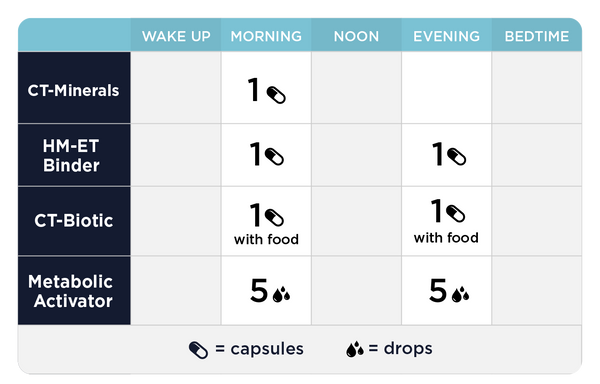This screenshot has width=600, height=384.
Task: Click the CT-Minerals morning capsule icon
Action: point(276,95)
